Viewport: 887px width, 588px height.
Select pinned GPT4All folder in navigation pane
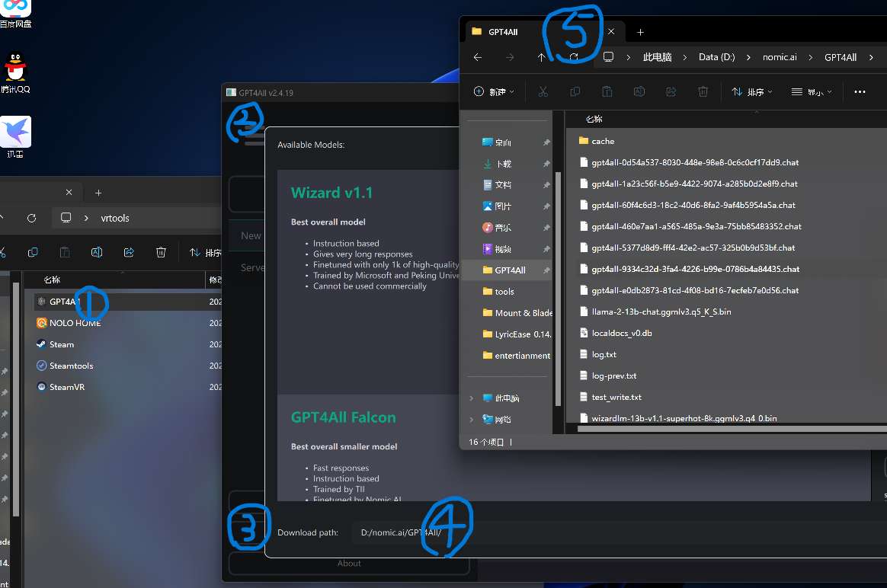click(x=508, y=270)
